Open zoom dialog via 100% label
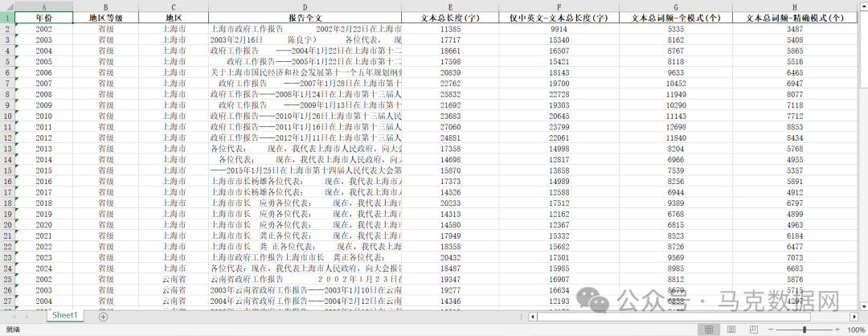This screenshot has height=336, width=868. pyautogui.click(x=856, y=330)
